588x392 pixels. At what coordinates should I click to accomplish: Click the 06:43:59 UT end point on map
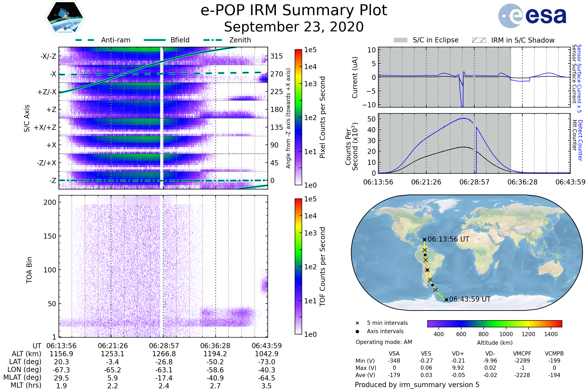tap(446, 299)
